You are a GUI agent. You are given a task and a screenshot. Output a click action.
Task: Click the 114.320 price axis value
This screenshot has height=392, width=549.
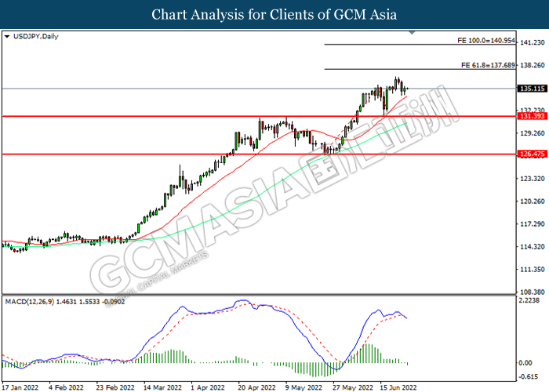point(533,247)
